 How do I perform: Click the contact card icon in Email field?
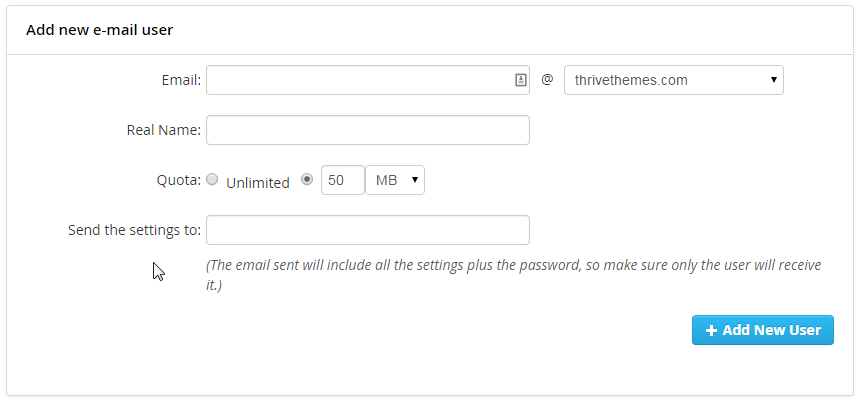coord(520,80)
